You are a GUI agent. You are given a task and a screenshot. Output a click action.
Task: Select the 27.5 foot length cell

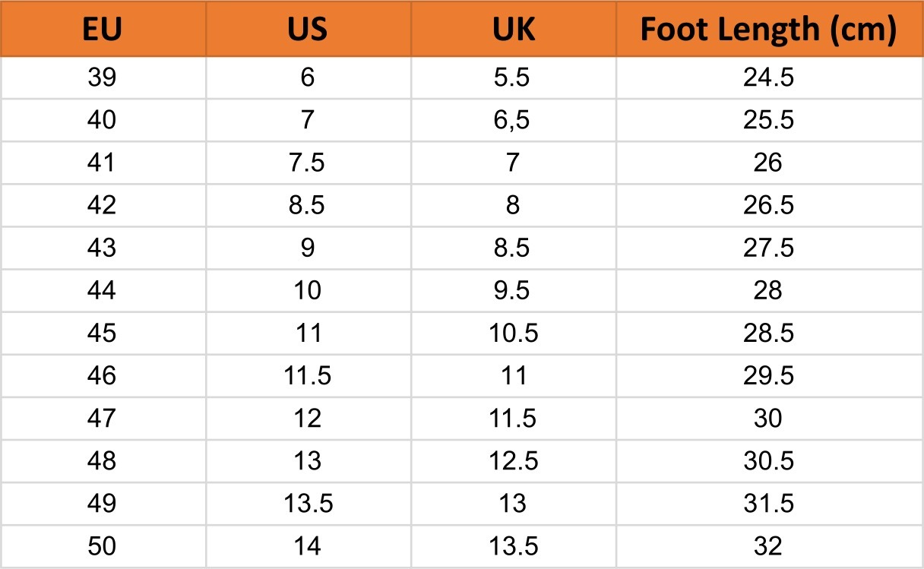[768, 248]
